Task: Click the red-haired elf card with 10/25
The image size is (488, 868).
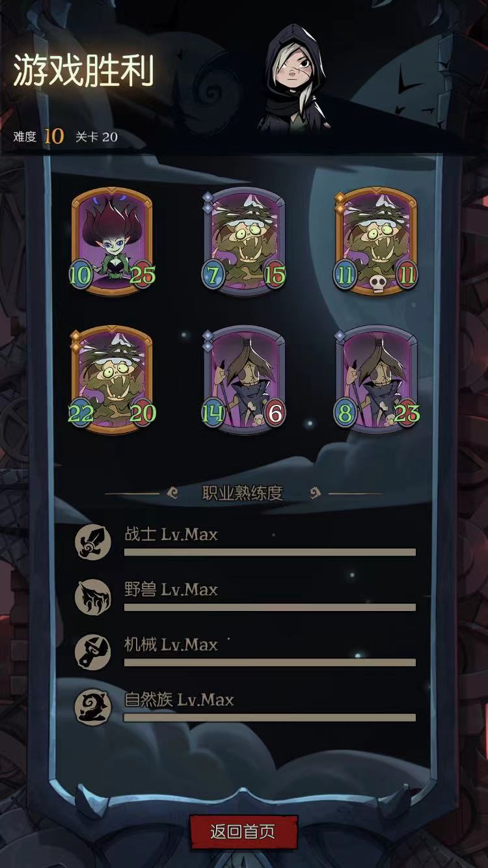Action: coord(114,241)
